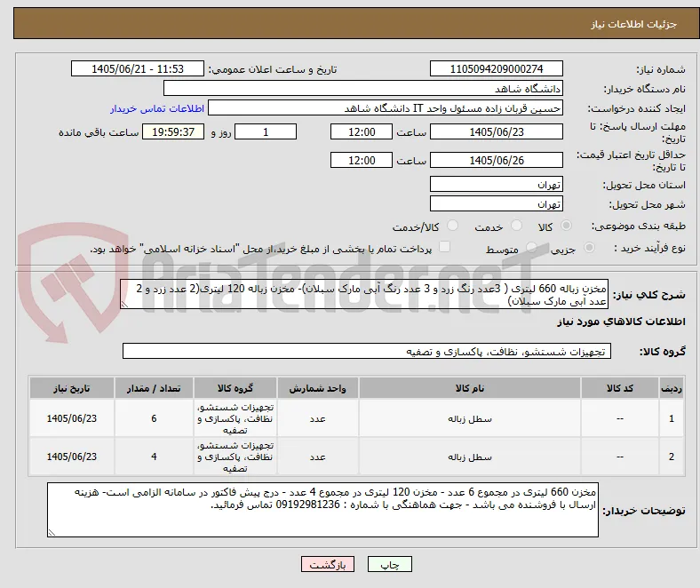
Task: Select the کالا radio button
Action: (x=566, y=226)
